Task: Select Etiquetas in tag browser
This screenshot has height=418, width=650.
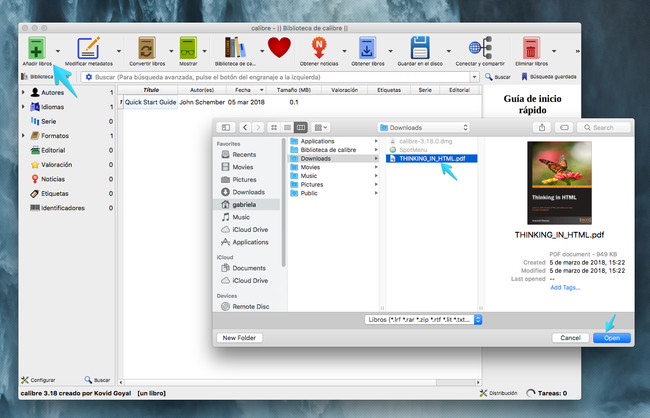Action: click(54, 193)
